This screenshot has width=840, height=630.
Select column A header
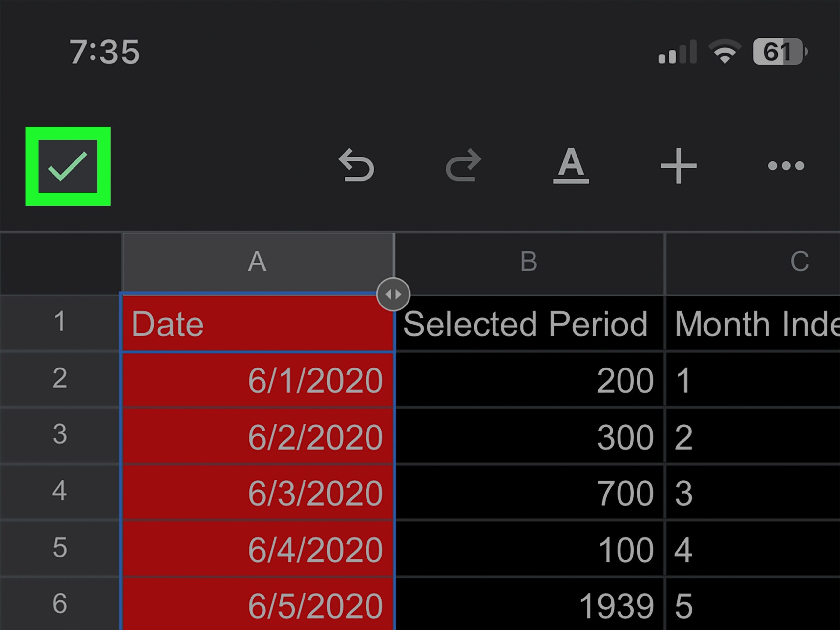pos(257,262)
